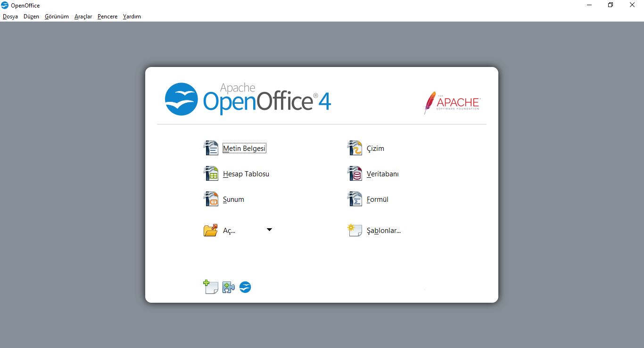Create a new Metin Belgesi
644x348 pixels.
244,148
